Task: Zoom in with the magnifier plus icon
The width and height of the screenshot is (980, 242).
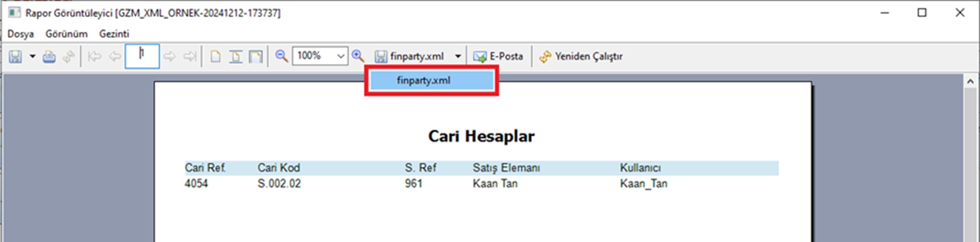Action: pyautogui.click(x=358, y=56)
